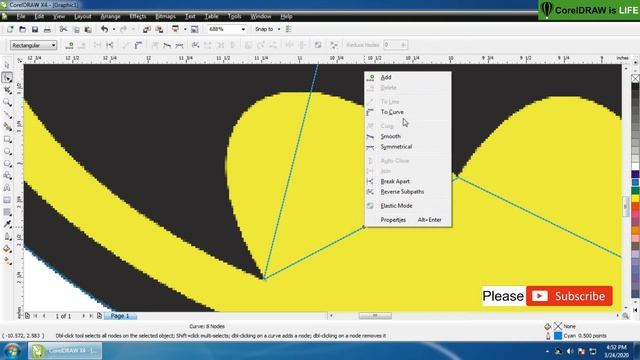Open the File menu
Image resolution: width=640 pixels, height=360 pixels.
pyautogui.click(x=21, y=16)
